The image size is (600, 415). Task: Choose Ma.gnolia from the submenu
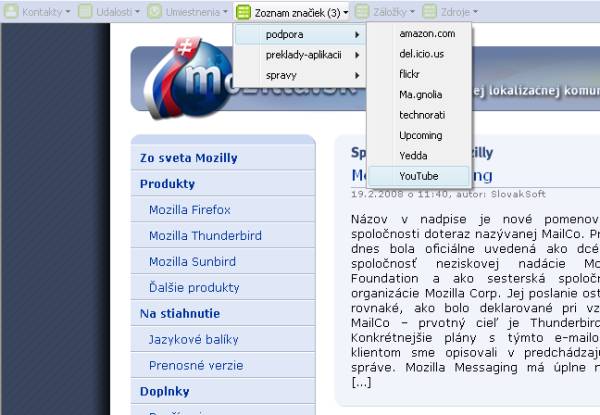coord(419,94)
